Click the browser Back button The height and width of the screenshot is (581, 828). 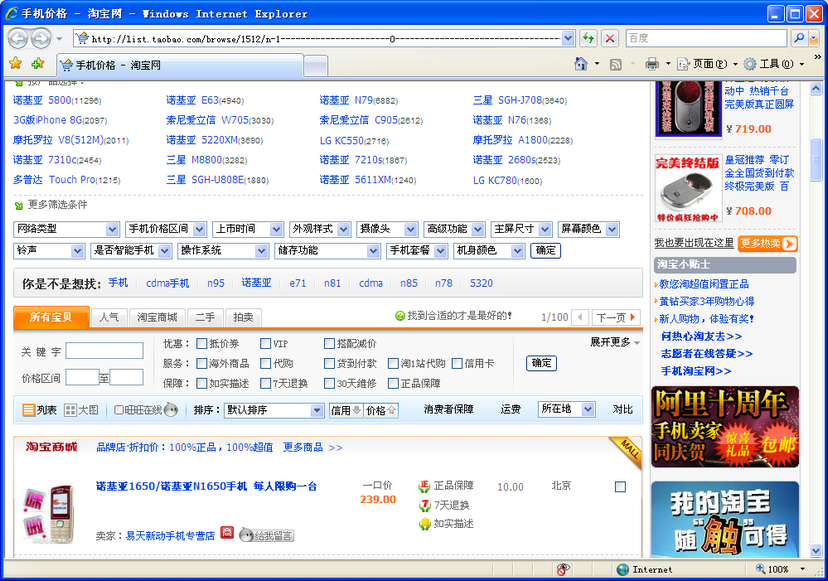click(19, 38)
